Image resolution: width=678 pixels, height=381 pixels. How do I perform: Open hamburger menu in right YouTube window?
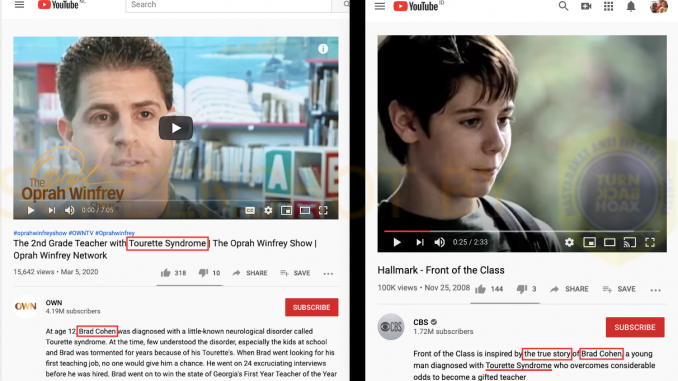coord(380,6)
